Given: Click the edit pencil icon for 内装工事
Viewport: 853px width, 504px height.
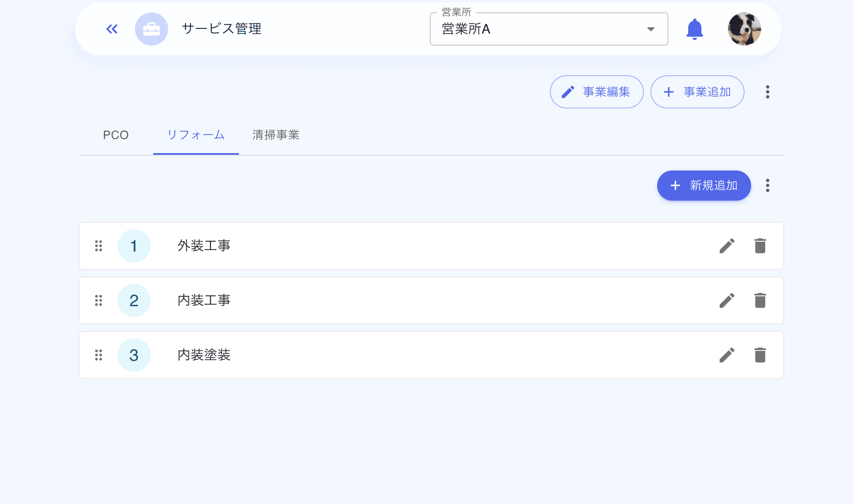Looking at the screenshot, I should pos(728,300).
